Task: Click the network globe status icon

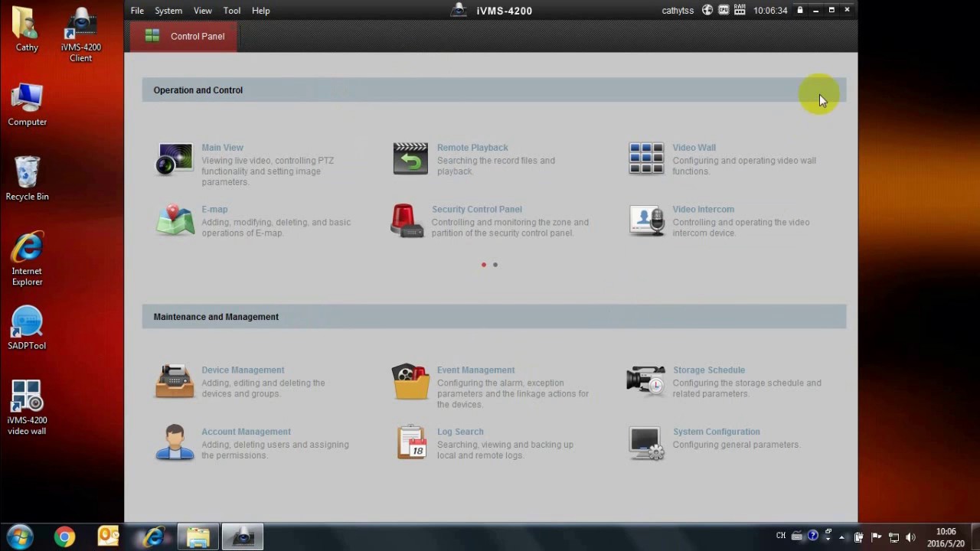Action: (707, 11)
